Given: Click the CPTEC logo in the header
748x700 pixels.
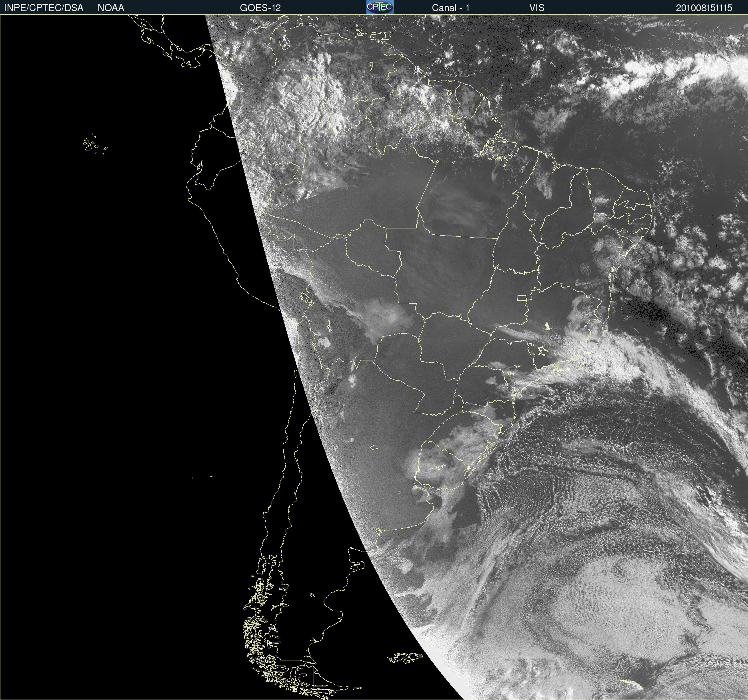Looking at the screenshot, I should (x=380, y=7).
